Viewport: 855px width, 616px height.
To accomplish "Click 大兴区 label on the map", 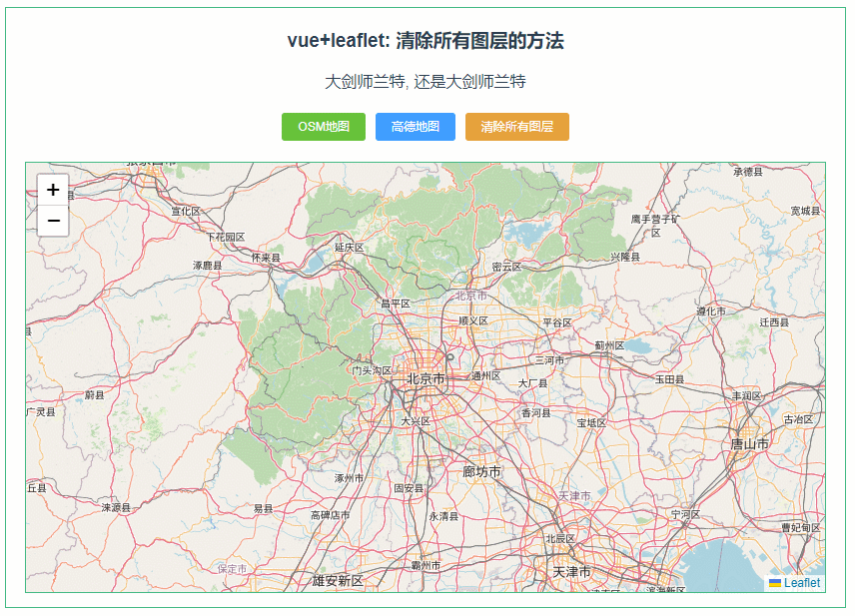I will [x=416, y=421].
